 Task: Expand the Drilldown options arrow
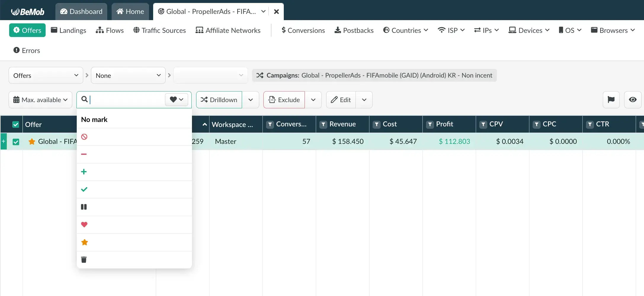250,100
